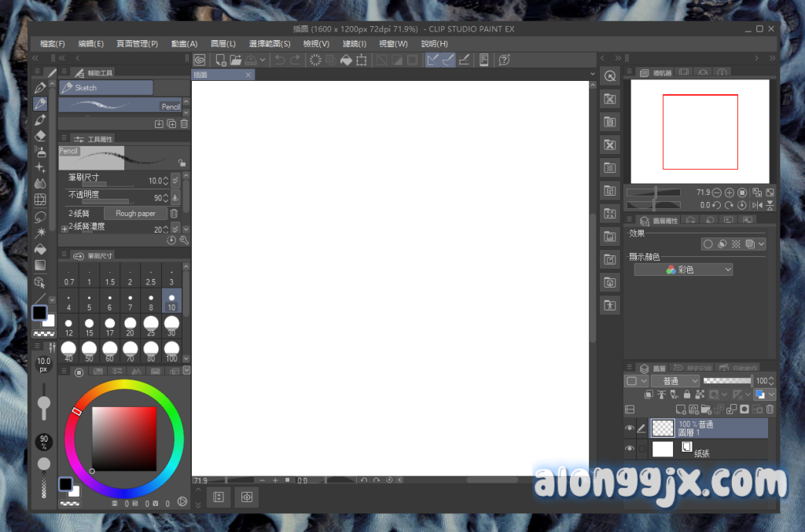Viewport: 805px width, 532px height.
Task: Click the Undo arrow in command bar
Action: (x=279, y=61)
